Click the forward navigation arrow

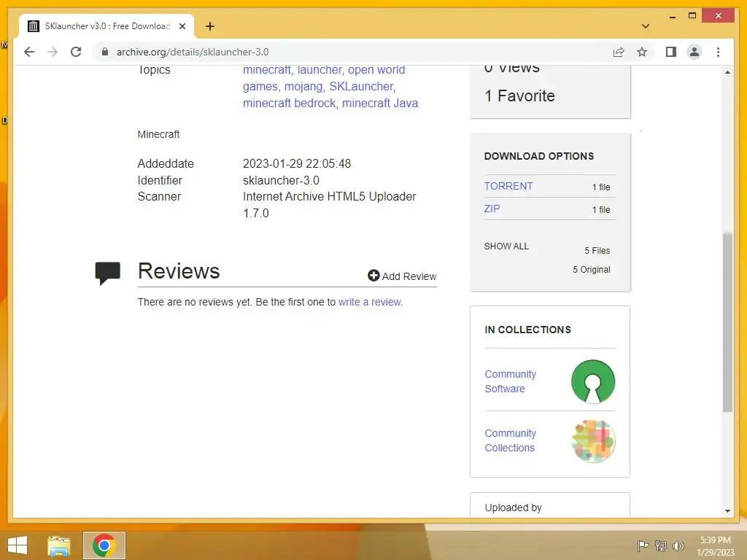(x=53, y=52)
